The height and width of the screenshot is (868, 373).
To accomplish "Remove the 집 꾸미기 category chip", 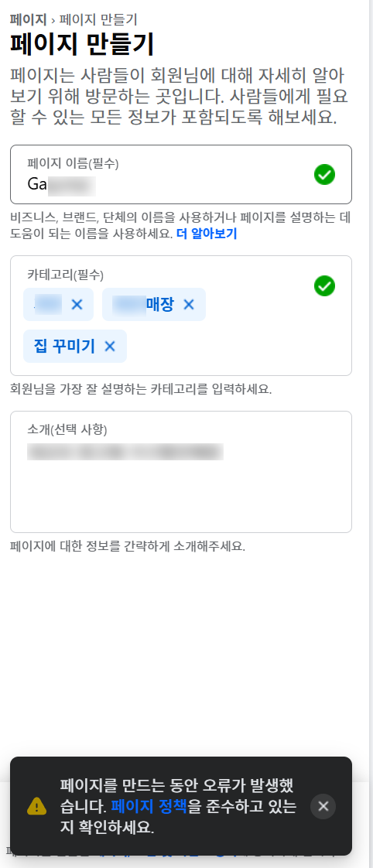I will [110, 347].
